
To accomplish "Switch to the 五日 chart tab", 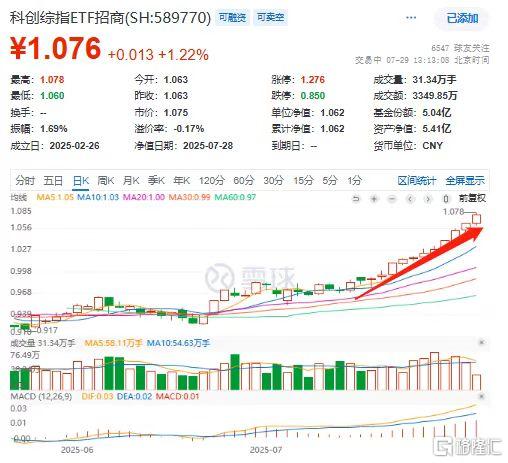I will tap(53, 180).
